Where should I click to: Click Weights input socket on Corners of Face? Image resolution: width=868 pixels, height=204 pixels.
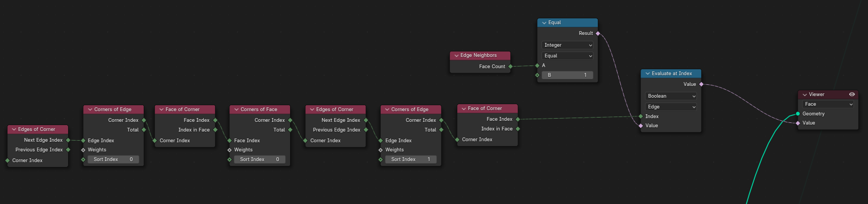coord(229,150)
